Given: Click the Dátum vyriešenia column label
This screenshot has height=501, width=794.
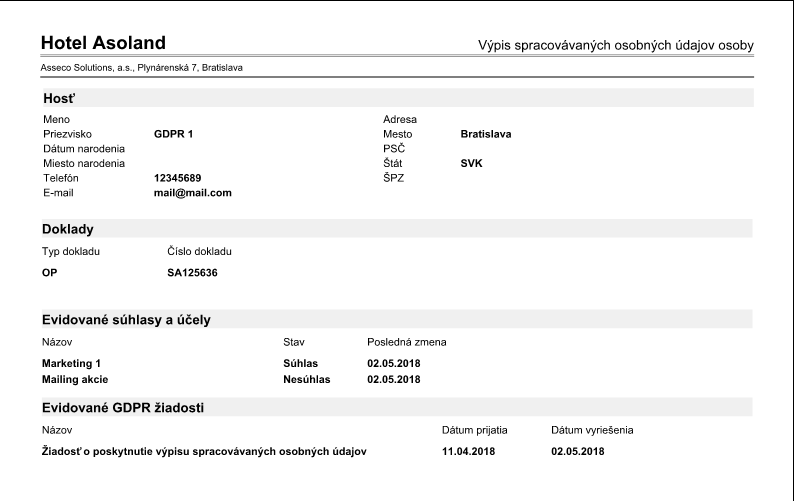Looking at the screenshot, I should point(591,429).
